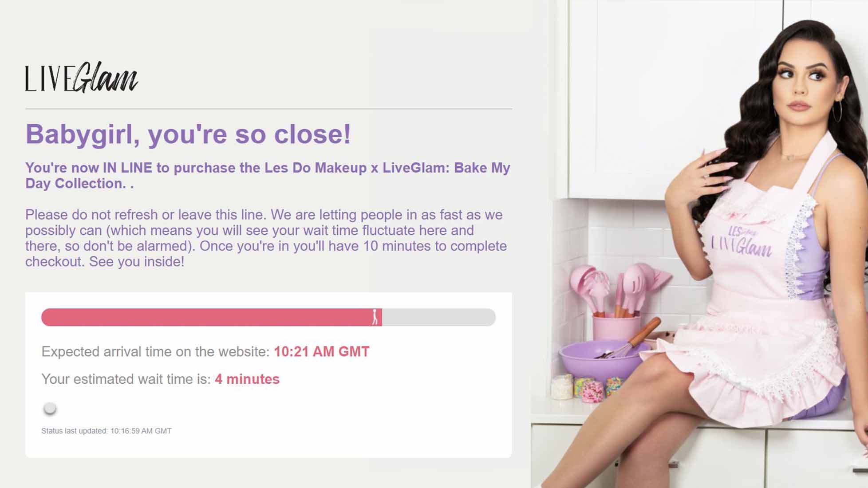Click the gray loading spinner circle
Image resolution: width=868 pixels, height=488 pixels.
(x=50, y=408)
